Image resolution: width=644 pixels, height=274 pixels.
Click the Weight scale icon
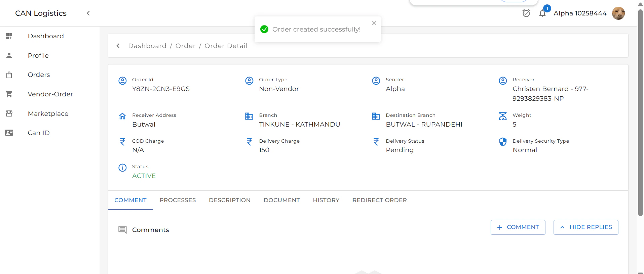point(503,116)
